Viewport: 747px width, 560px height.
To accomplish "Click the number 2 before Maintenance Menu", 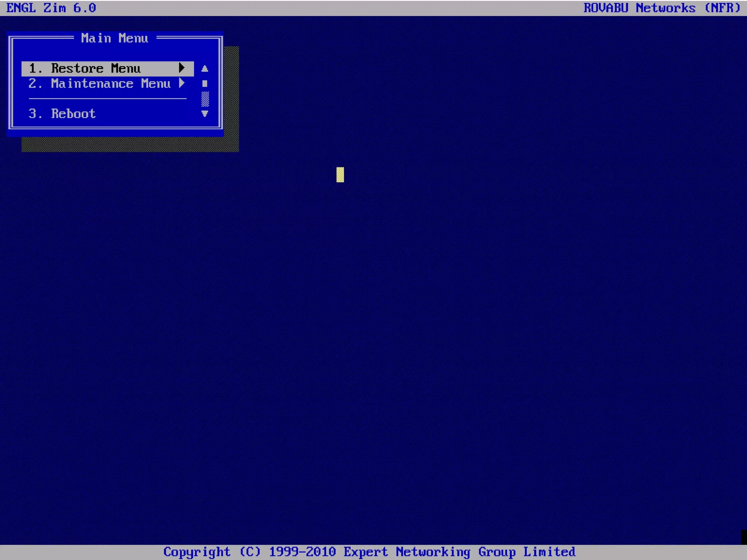I will [33, 84].
